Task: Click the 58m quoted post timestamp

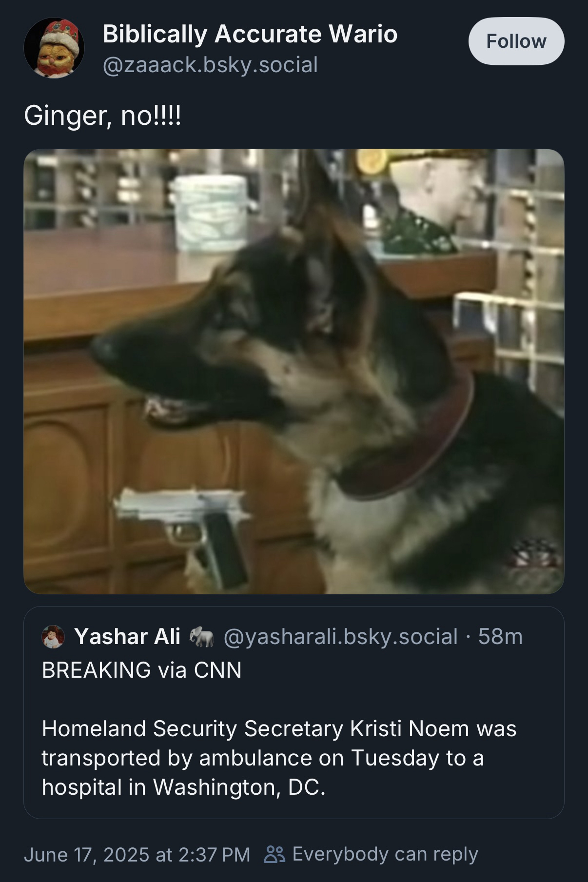Action: (x=500, y=637)
